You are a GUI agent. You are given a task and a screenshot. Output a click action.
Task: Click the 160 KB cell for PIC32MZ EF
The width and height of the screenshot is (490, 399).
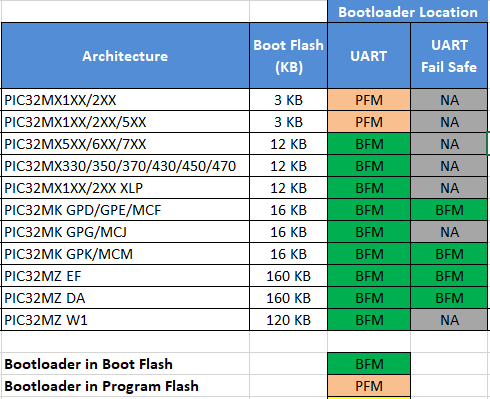pyautogui.click(x=288, y=276)
